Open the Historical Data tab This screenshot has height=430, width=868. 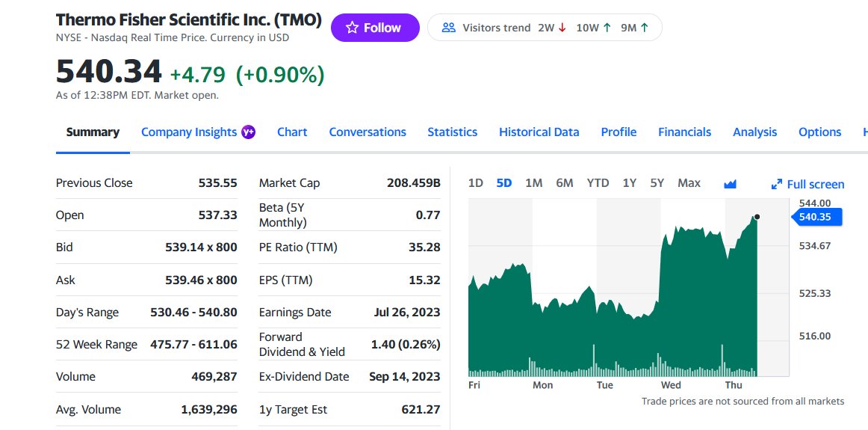[539, 132]
